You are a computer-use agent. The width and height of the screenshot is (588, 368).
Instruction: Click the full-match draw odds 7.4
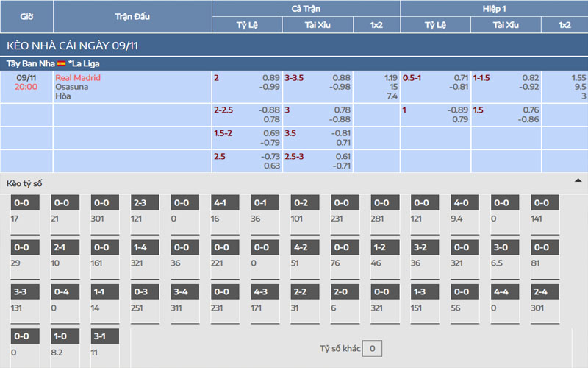click(392, 96)
